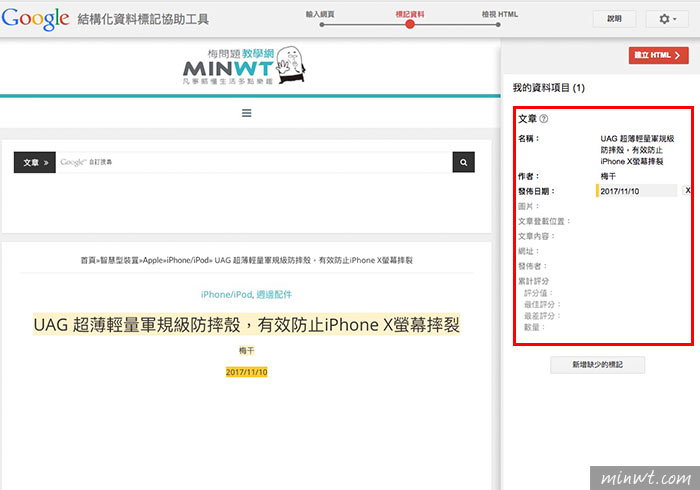The image size is (700, 490).
Task: Click the Google logo
Action: (35, 19)
